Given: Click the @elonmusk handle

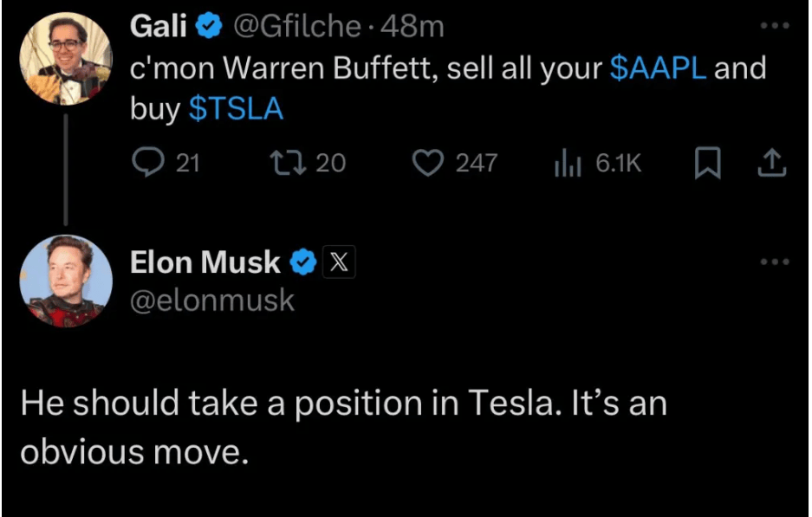Looking at the screenshot, I should [x=212, y=300].
